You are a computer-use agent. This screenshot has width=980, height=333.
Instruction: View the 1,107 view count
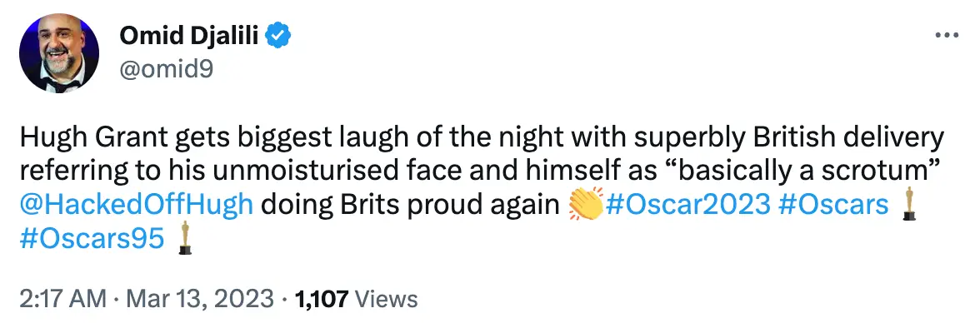coord(322,298)
